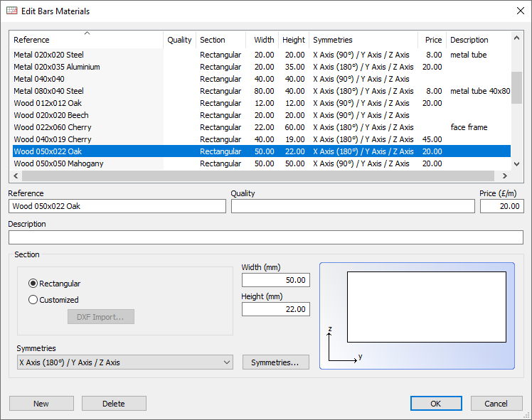Click the Delete button

tap(114, 404)
